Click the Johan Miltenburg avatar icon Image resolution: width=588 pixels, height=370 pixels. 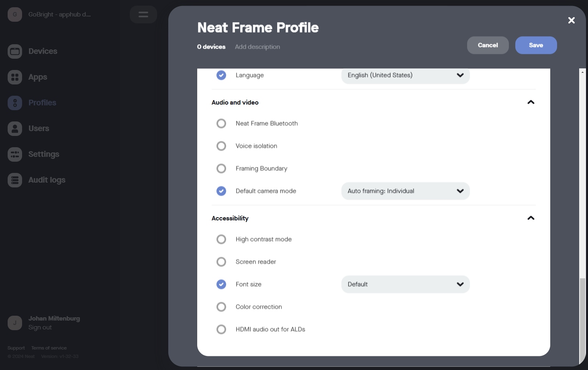tap(15, 323)
